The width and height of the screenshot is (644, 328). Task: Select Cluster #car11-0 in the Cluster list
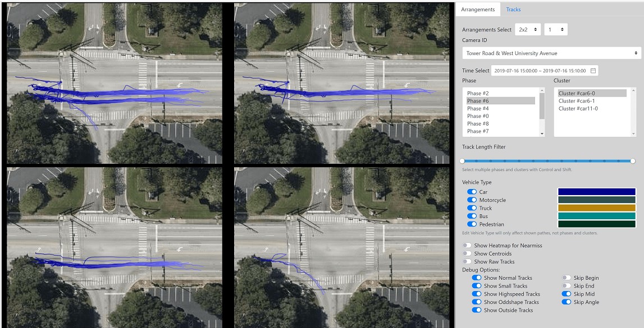(x=578, y=109)
